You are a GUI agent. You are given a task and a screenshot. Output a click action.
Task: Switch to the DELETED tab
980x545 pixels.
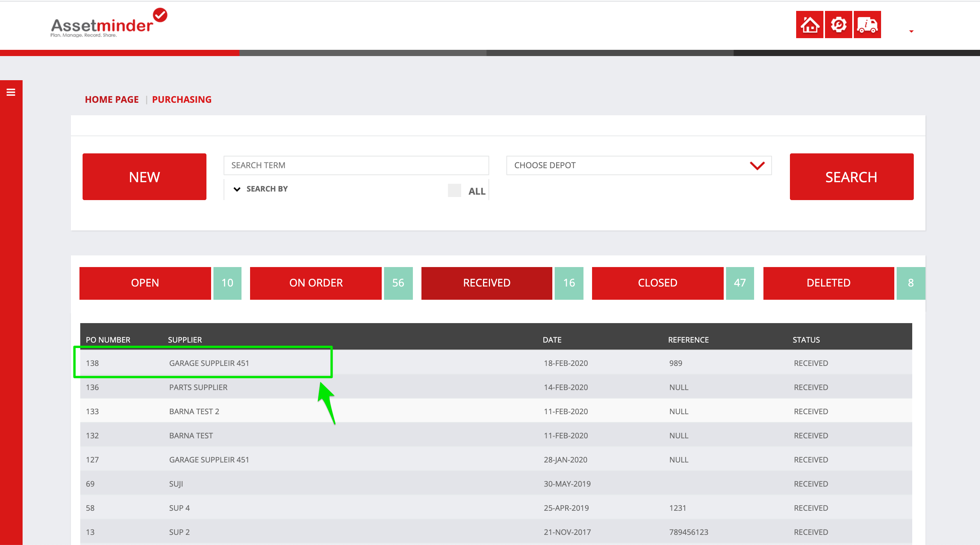click(x=829, y=283)
